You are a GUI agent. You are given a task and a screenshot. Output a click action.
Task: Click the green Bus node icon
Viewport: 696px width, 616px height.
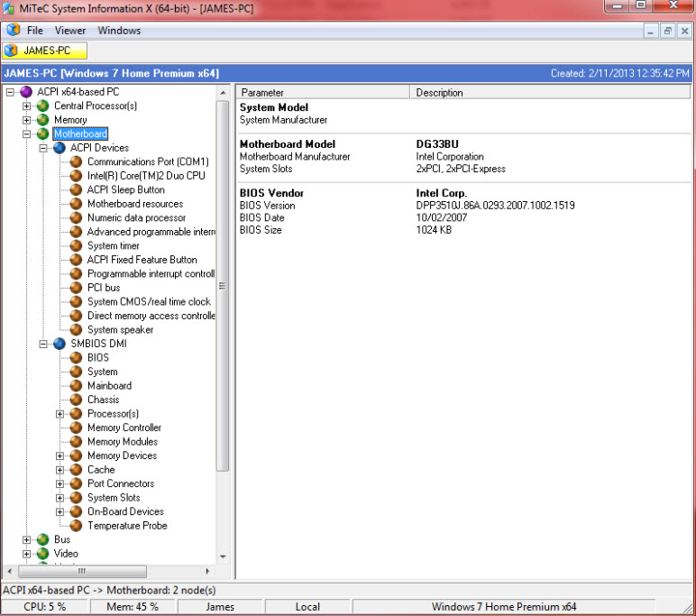(43, 539)
